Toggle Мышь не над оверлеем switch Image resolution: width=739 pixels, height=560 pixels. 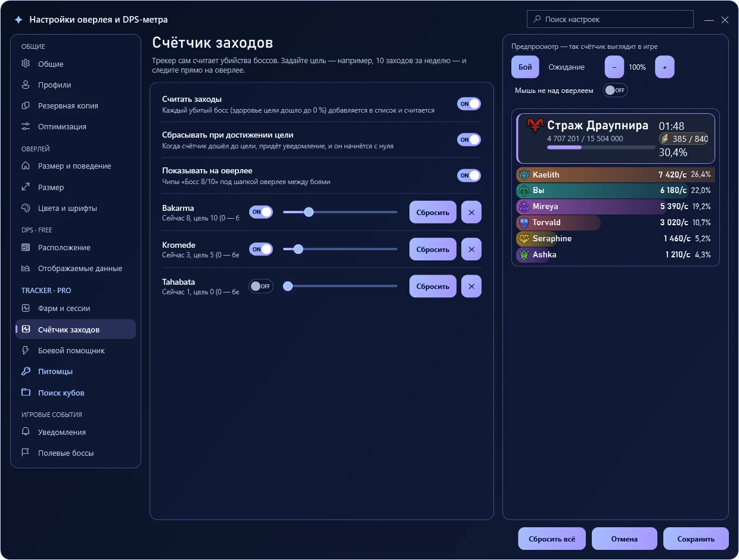point(615,90)
